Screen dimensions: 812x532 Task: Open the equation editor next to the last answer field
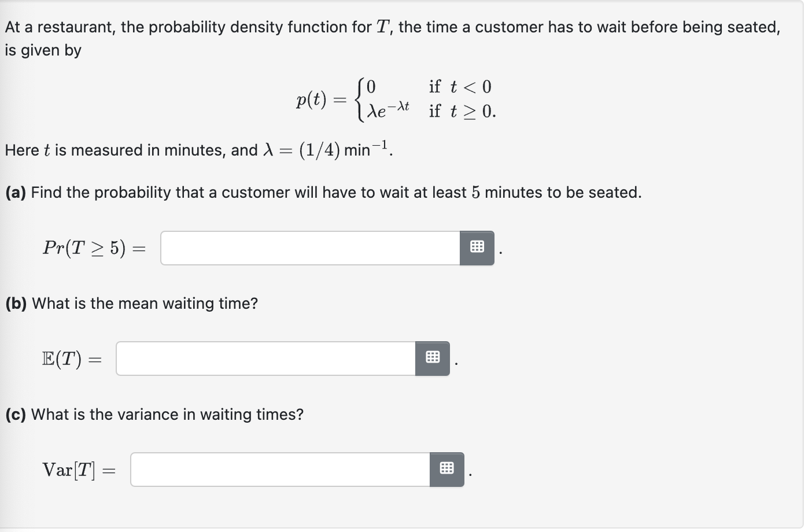[446, 469]
